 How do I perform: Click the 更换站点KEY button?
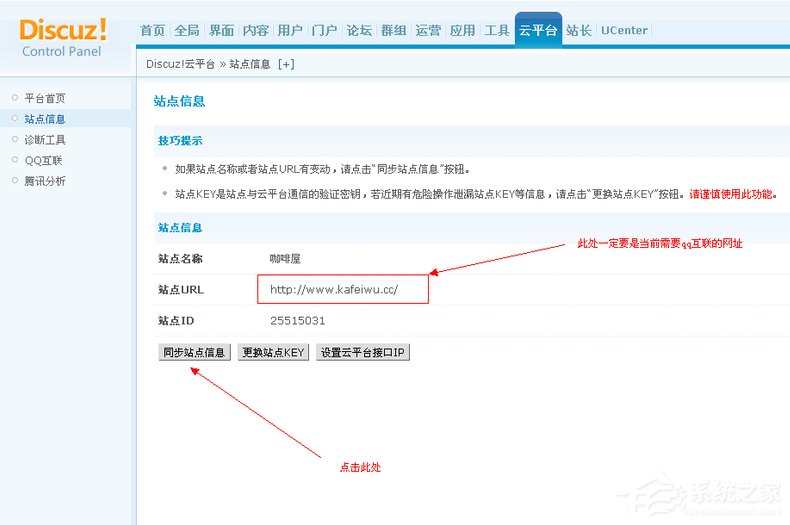coord(273,352)
